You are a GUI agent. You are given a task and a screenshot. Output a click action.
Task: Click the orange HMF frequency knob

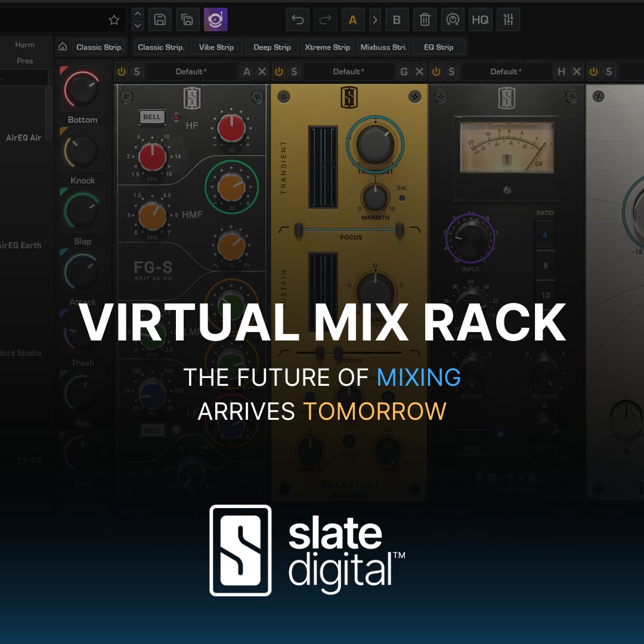(153, 215)
